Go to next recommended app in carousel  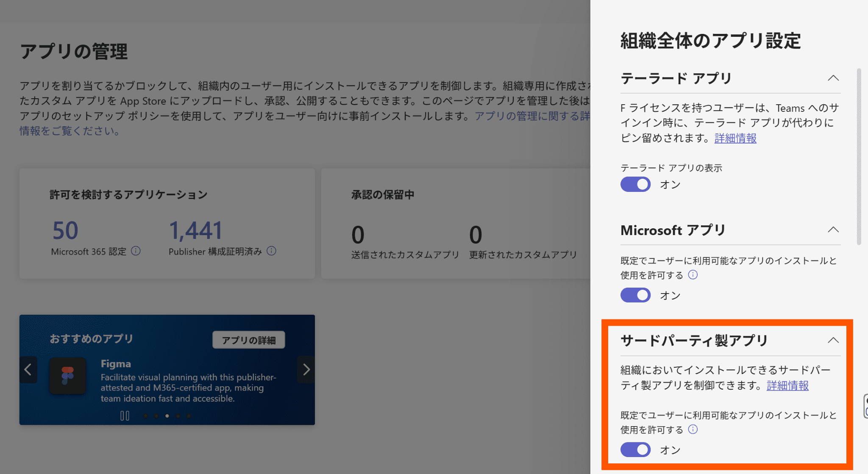tap(306, 370)
